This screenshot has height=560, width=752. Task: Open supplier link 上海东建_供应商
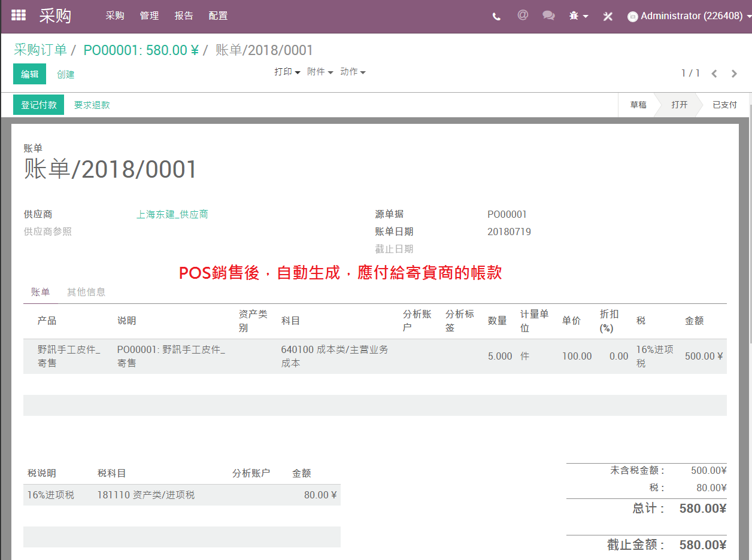point(172,214)
